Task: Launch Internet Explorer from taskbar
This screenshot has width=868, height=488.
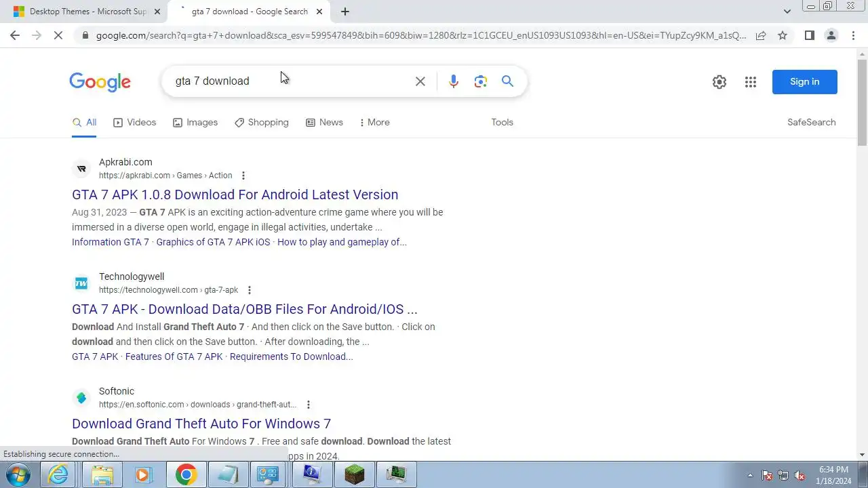Action: (x=59, y=474)
